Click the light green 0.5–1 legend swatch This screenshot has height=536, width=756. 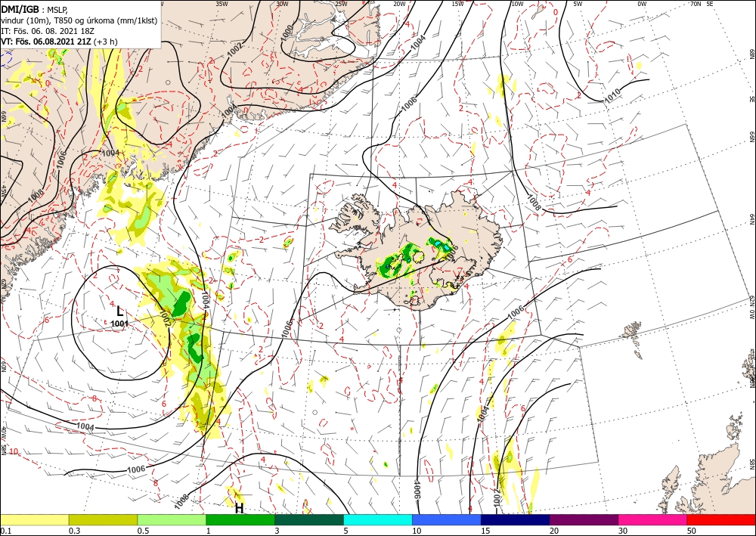[172, 519]
